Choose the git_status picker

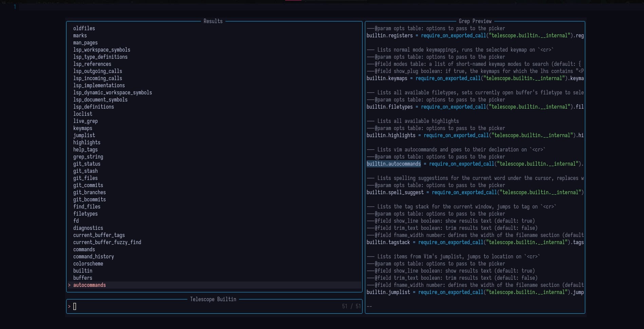click(87, 164)
